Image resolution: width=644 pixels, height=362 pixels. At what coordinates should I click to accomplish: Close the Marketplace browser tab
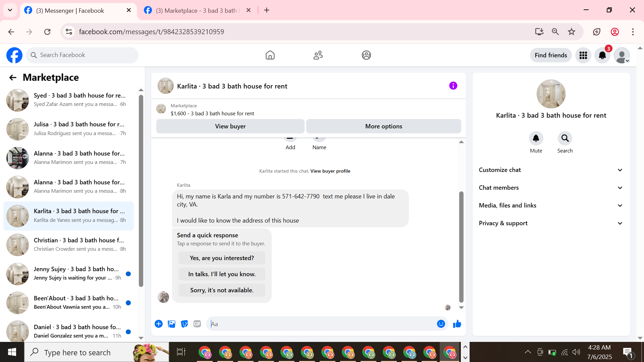point(249,10)
